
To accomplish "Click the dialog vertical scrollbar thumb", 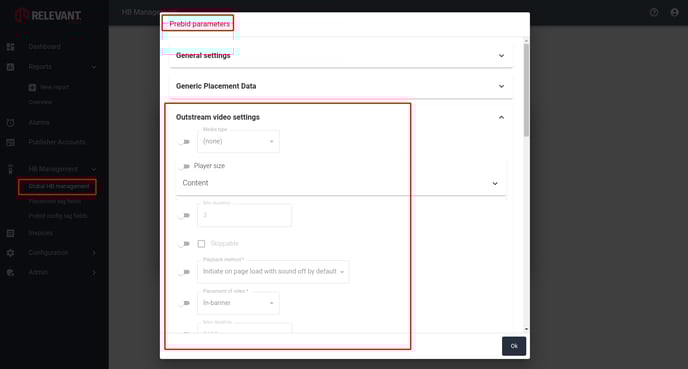I will pyautogui.click(x=526, y=90).
